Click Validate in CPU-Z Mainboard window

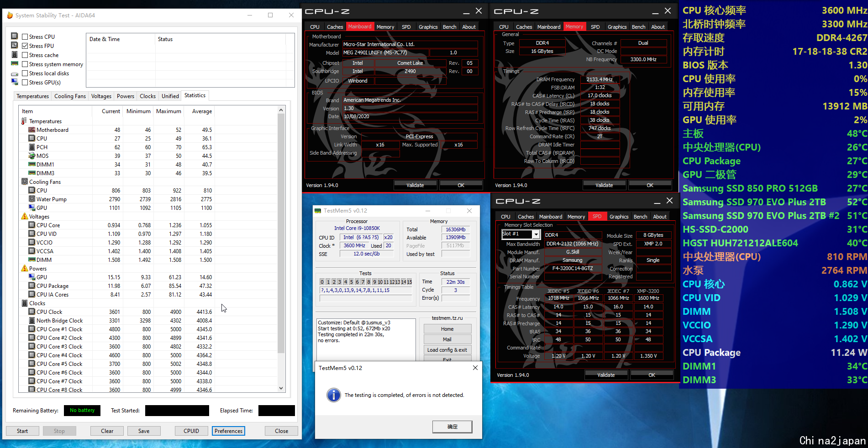click(x=415, y=185)
